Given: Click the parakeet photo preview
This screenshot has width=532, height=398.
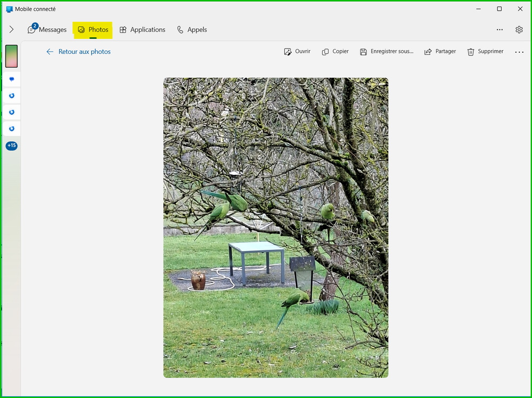Looking at the screenshot, I should (x=276, y=228).
